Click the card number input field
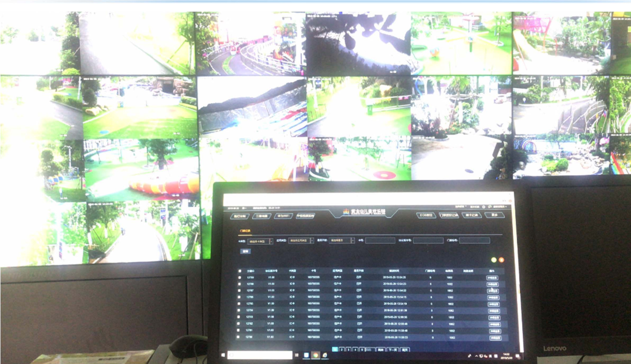The image size is (631, 364). tap(380, 240)
